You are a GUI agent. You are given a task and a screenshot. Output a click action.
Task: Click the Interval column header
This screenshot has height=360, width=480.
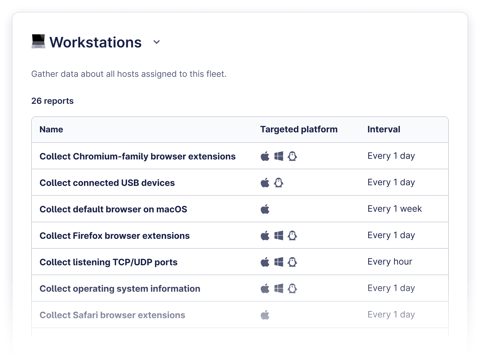[x=384, y=129]
